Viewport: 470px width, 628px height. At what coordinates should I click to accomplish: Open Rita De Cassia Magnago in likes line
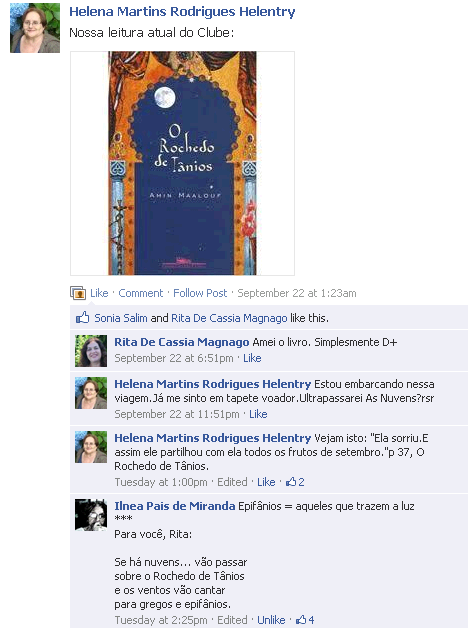click(x=229, y=318)
